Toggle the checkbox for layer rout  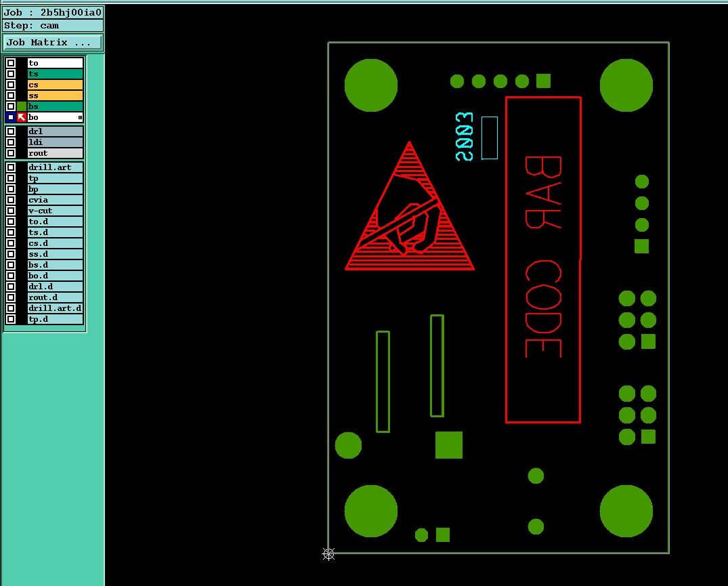click(11, 153)
